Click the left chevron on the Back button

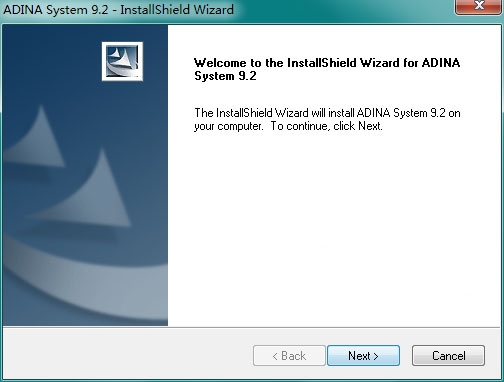click(275, 356)
